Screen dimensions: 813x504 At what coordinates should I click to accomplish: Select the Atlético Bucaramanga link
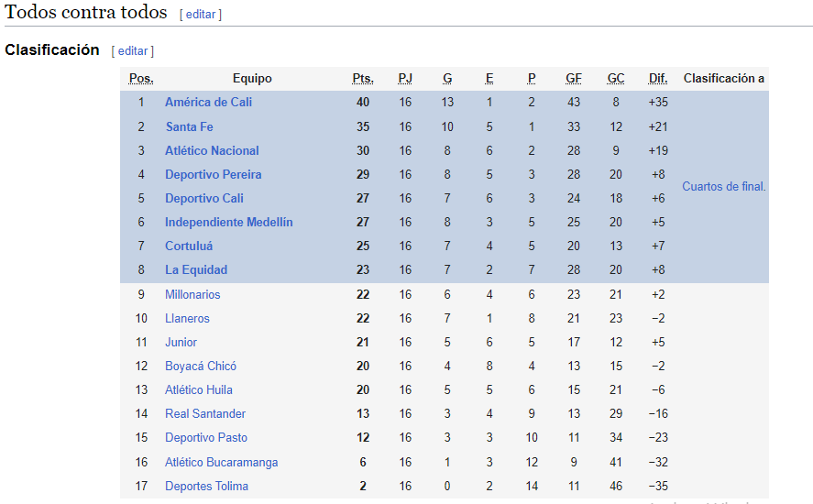pos(222,462)
